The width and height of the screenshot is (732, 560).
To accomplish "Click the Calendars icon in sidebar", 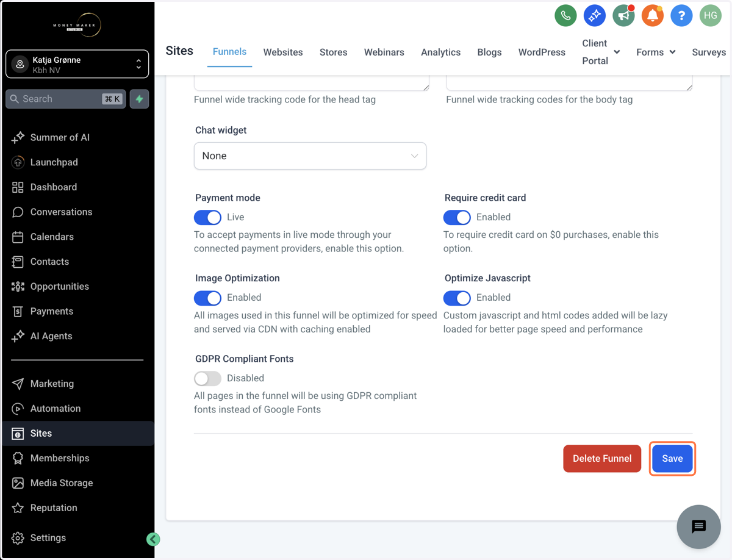I will click(x=18, y=237).
